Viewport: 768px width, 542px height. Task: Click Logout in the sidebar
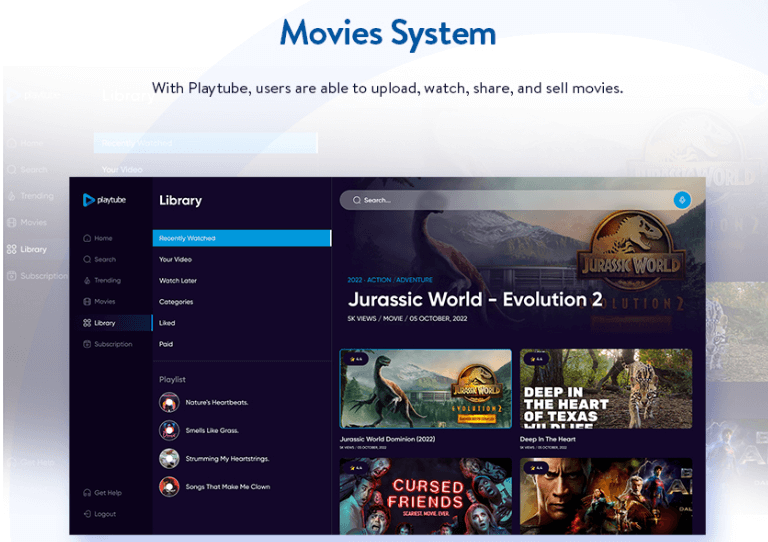(x=100, y=514)
